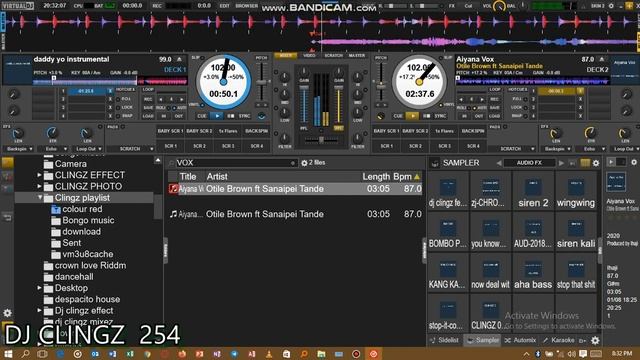Trigger the zj-CHRO... sample pad
Image resolution: width=640 pixels, height=360 pixels.
point(490,191)
